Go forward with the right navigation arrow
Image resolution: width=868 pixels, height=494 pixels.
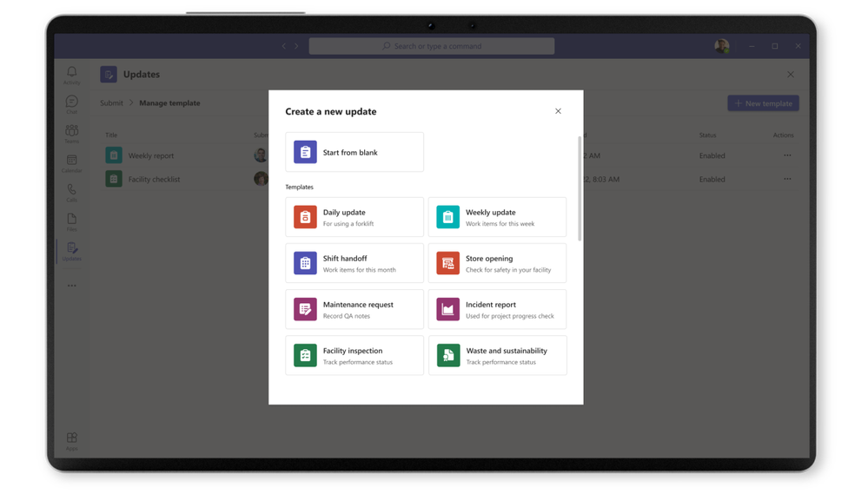pyautogui.click(x=296, y=46)
